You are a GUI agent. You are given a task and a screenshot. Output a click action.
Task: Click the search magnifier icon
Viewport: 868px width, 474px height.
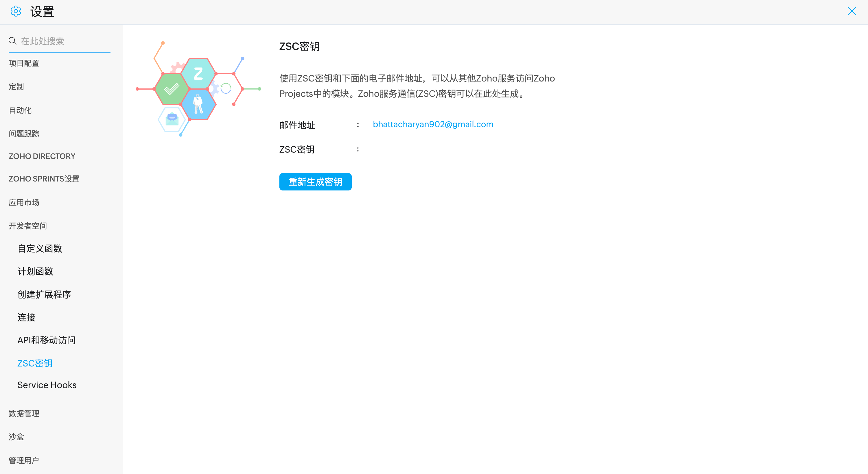click(x=12, y=41)
